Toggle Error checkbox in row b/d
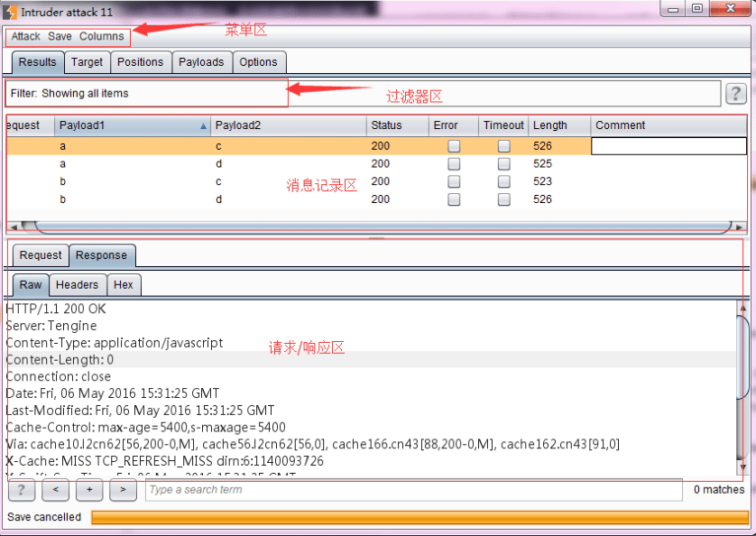Screen dimensions: 756x536 pos(454,199)
